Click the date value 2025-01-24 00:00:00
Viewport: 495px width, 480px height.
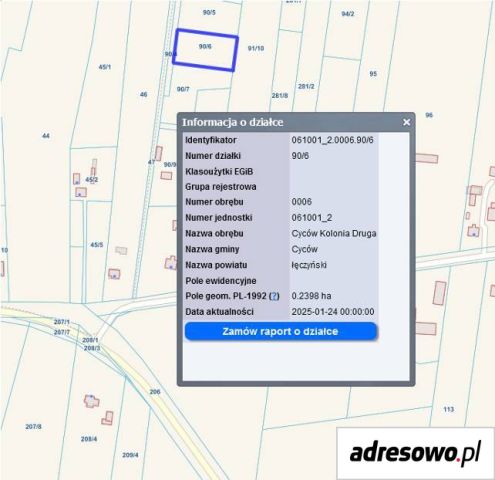click(x=333, y=312)
